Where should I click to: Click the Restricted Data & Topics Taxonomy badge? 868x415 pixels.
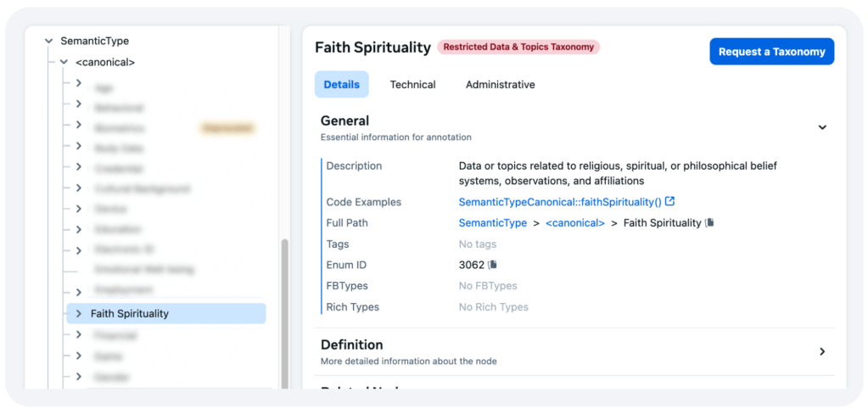tap(518, 48)
